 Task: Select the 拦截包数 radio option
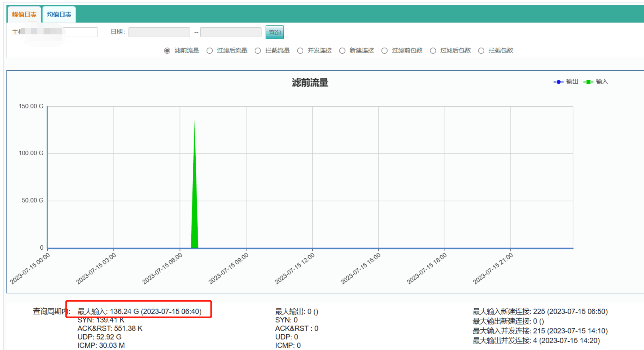pos(481,51)
